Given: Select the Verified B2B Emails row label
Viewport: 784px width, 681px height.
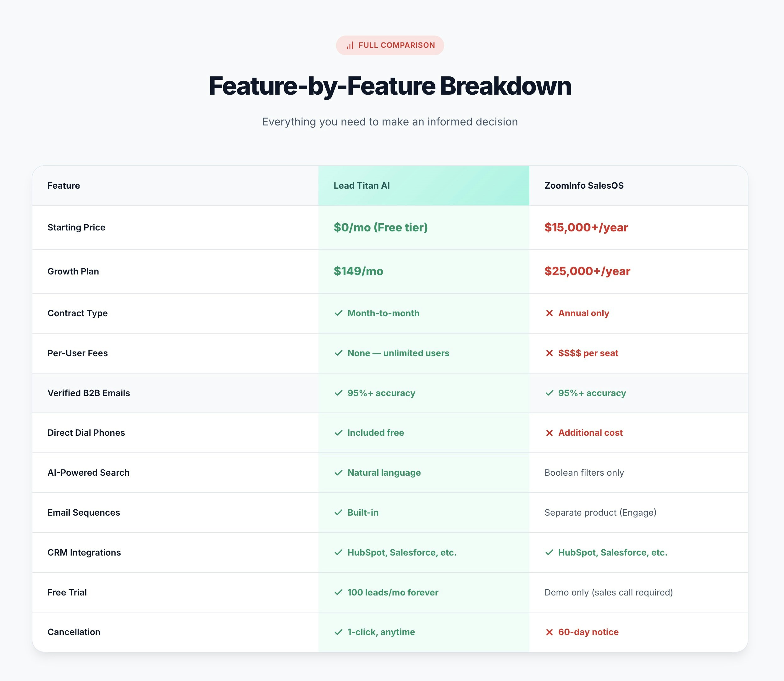Looking at the screenshot, I should [89, 393].
